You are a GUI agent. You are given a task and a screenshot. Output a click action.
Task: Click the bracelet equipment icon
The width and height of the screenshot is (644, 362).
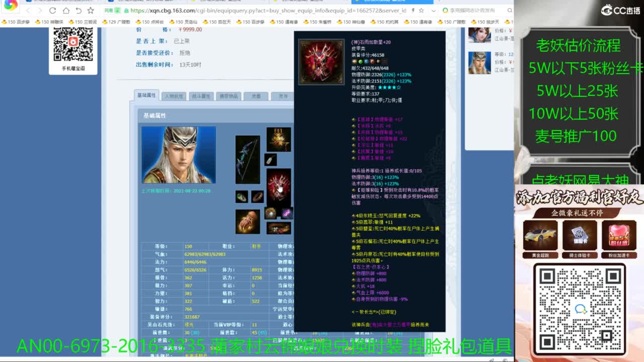tap(258, 197)
